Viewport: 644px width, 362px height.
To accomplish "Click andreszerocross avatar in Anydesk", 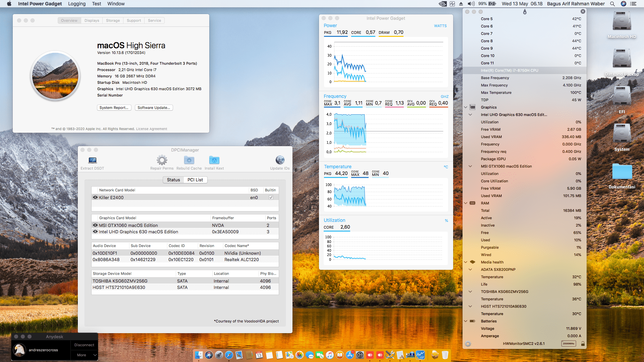I will 19,350.
